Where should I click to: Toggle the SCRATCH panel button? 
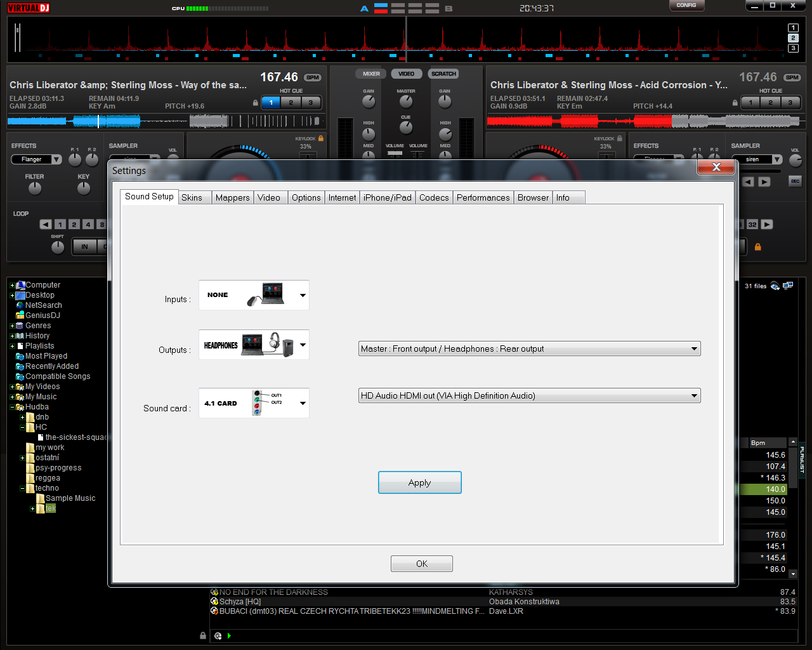[x=443, y=74]
